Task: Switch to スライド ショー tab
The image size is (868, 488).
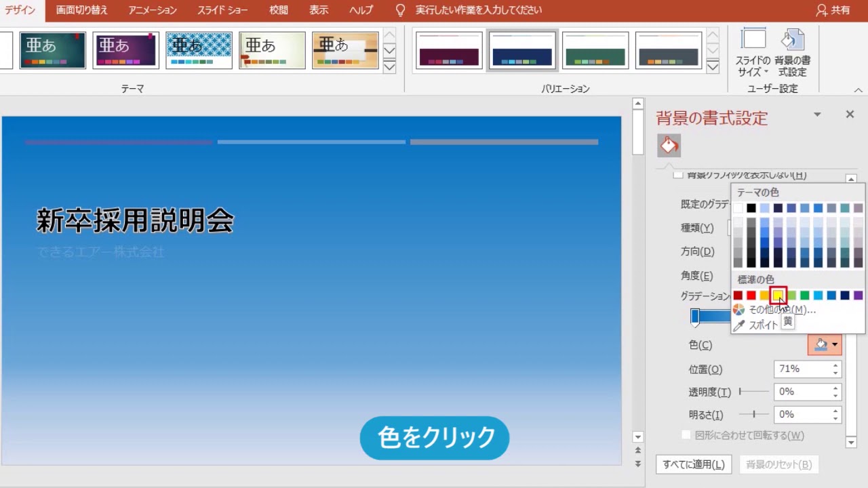Action: point(222,10)
